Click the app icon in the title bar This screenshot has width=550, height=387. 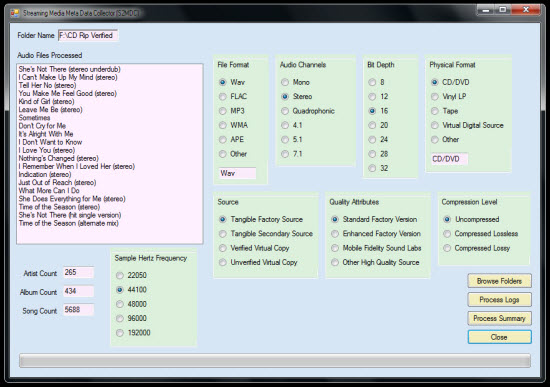(x=15, y=13)
